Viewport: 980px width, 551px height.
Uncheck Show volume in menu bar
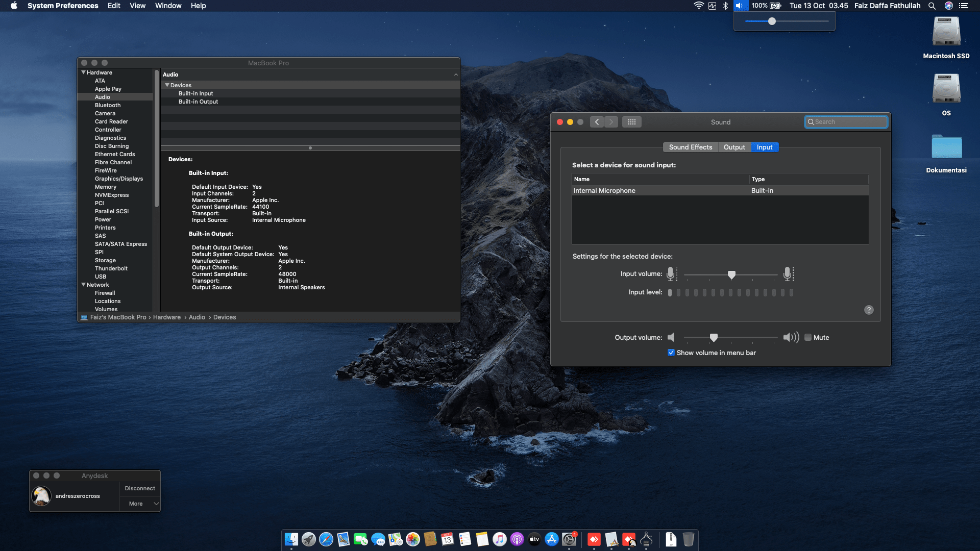click(x=671, y=353)
